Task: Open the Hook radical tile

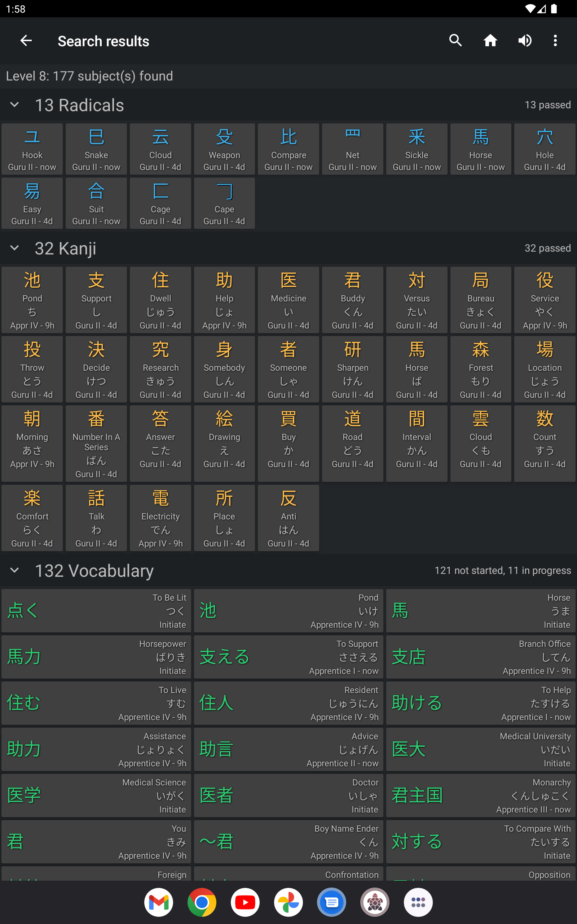Action: [x=32, y=149]
